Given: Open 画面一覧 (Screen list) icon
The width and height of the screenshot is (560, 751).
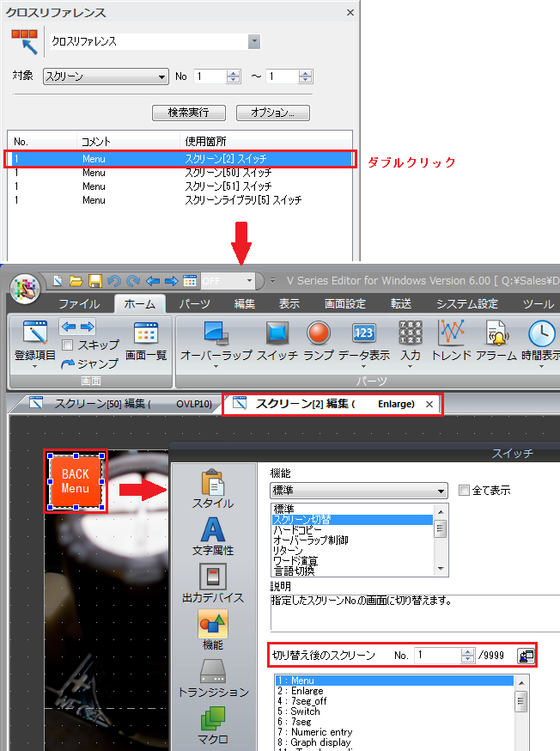Looking at the screenshot, I should pyautogui.click(x=146, y=340).
